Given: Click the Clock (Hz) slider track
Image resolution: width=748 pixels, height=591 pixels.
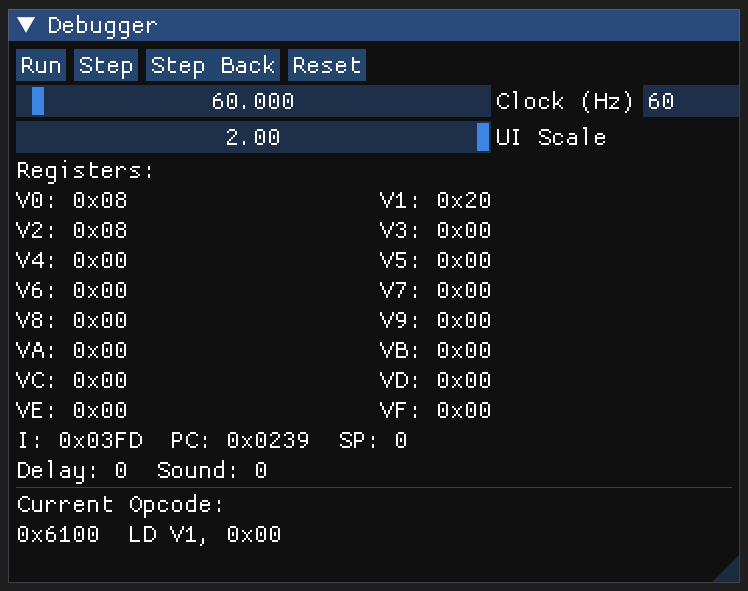Looking at the screenshot, I should click(253, 101).
